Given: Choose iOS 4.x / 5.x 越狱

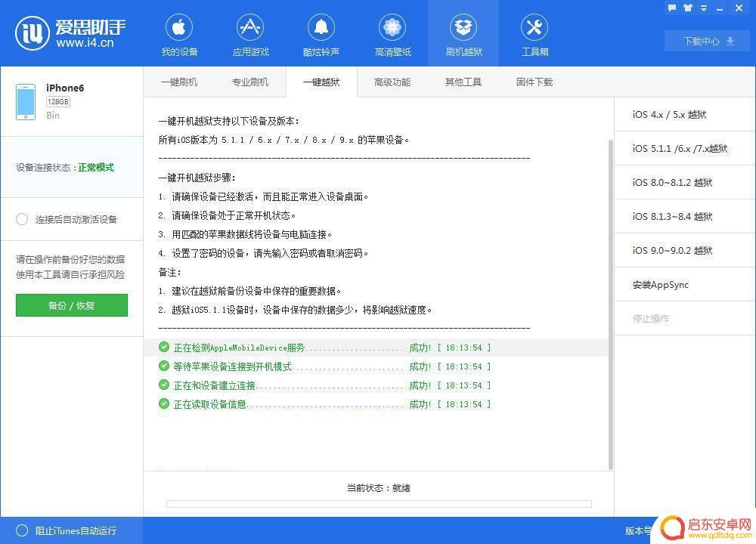Looking at the screenshot, I should pyautogui.click(x=685, y=114).
